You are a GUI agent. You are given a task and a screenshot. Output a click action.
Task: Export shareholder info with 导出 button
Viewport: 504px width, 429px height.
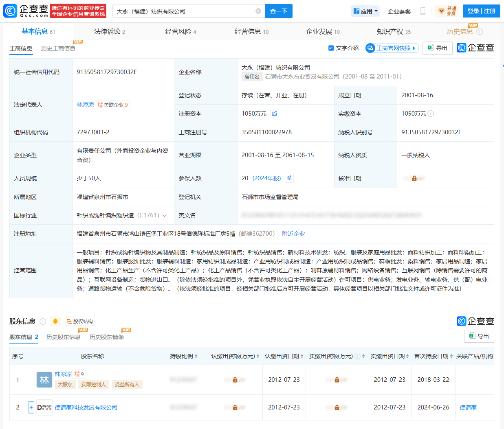(x=479, y=336)
